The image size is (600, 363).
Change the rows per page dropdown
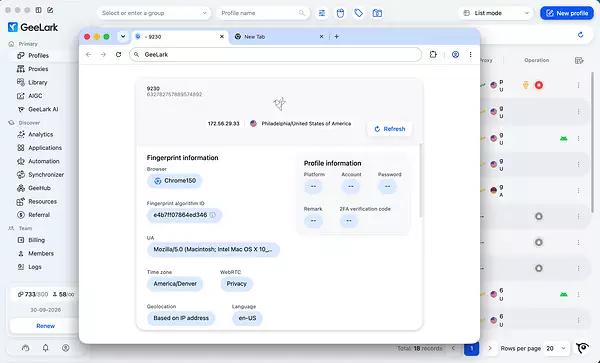click(556, 348)
